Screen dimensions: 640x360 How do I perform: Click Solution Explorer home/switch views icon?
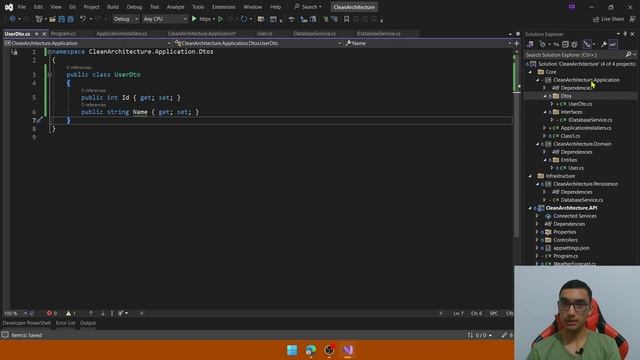click(530, 44)
